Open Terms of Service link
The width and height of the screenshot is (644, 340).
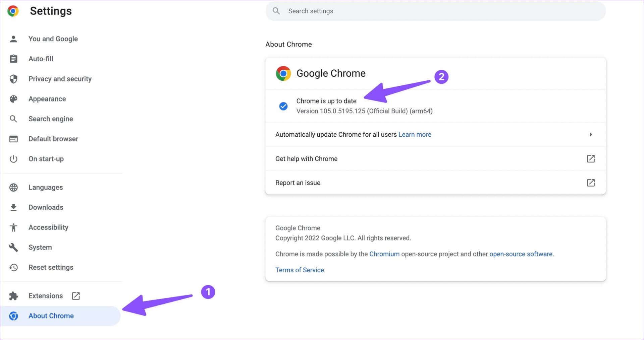click(x=300, y=270)
